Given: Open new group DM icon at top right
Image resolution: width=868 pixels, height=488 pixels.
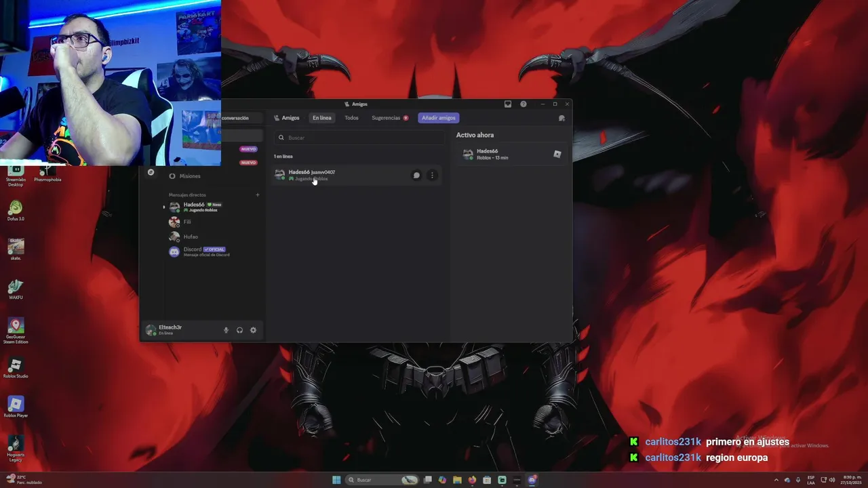Looking at the screenshot, I should click(x=561, y=118).
